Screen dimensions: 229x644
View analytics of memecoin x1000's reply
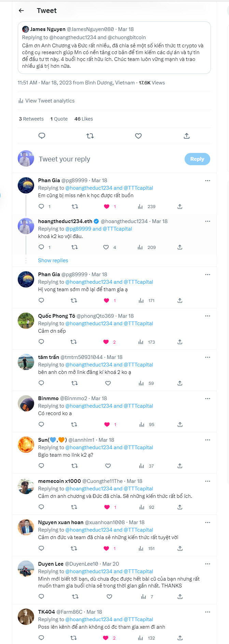142,507
